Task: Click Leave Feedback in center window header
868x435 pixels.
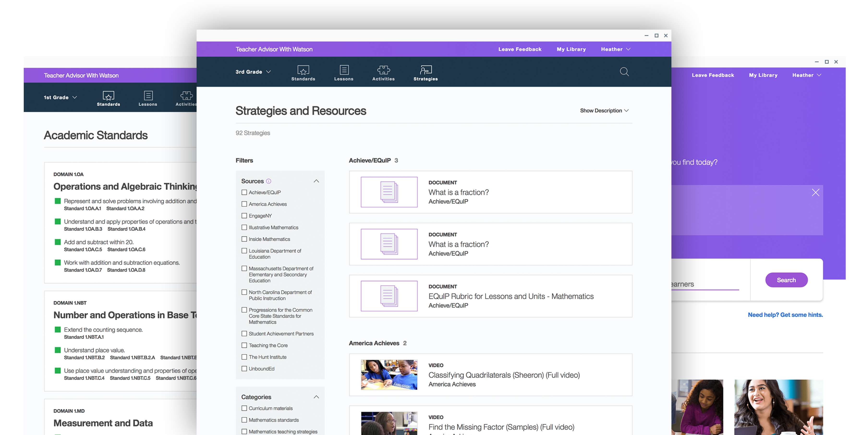Action: coord(520,49)
